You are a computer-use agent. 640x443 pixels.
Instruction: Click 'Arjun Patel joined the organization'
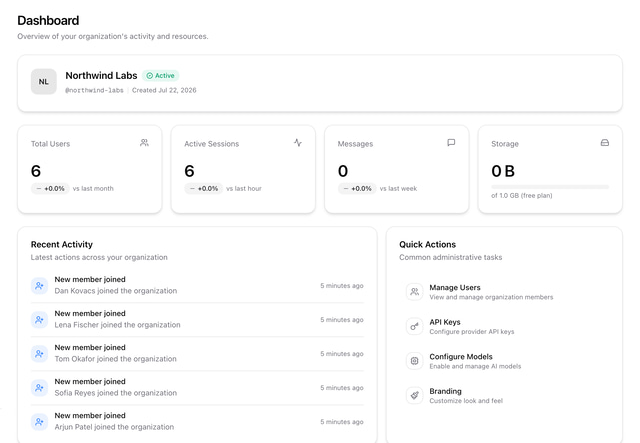pyautogui.click(x=114, y=427)
